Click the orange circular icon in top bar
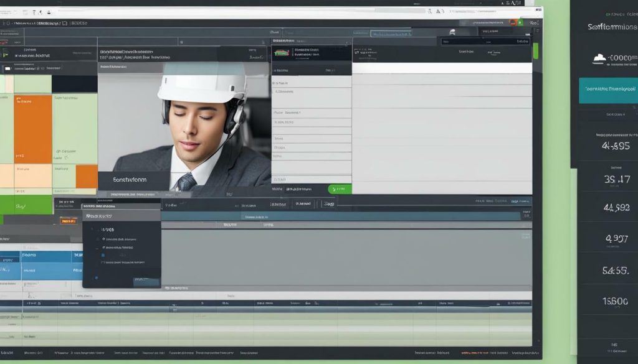 pyautogui.click(x=513, y=22)
